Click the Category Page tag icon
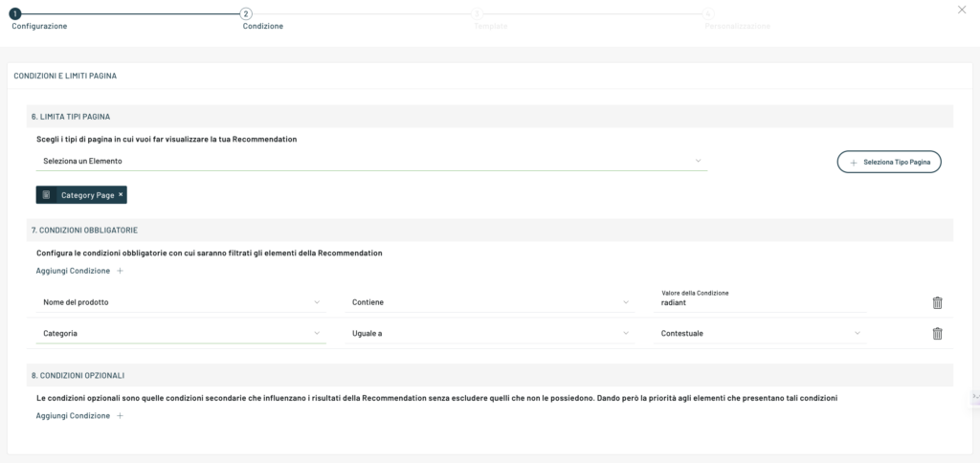Image resolution: width=980 pixels, height=463 pixels. tap(47, 194)
